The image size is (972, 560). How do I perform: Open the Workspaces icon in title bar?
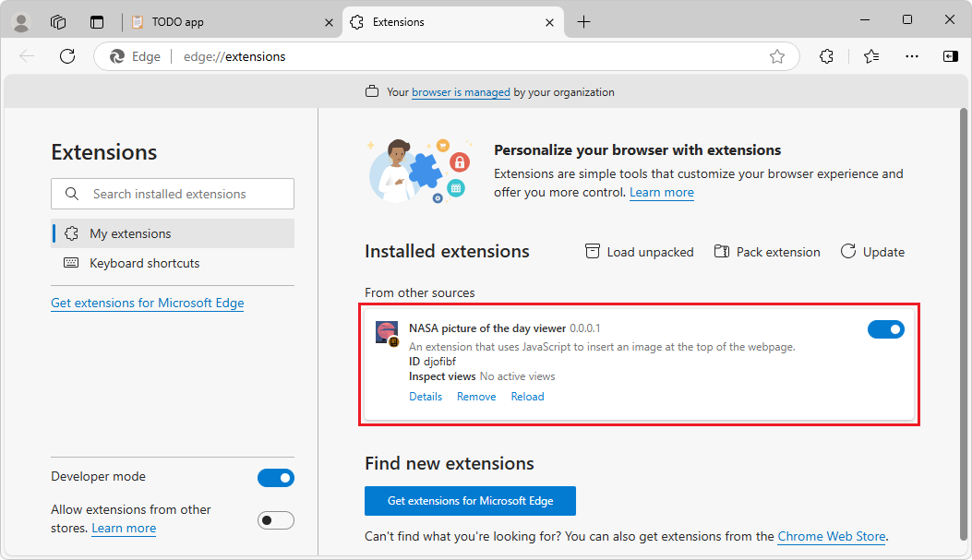[x=58, y=21]
